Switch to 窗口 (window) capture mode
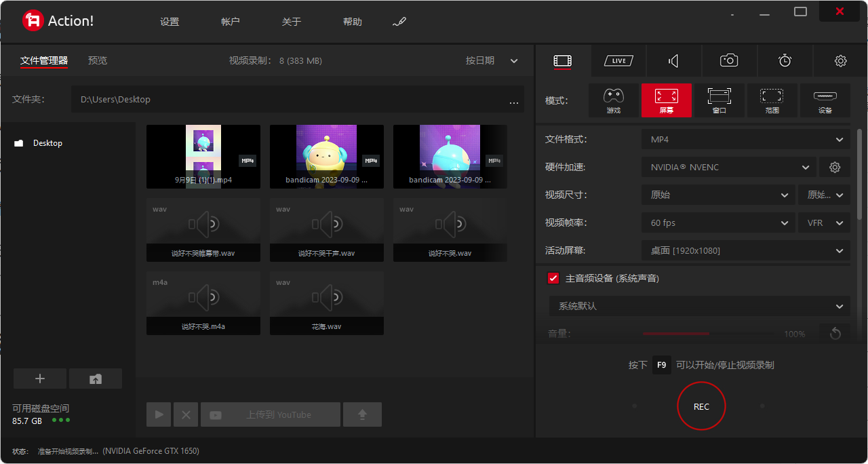 point(719,100)
